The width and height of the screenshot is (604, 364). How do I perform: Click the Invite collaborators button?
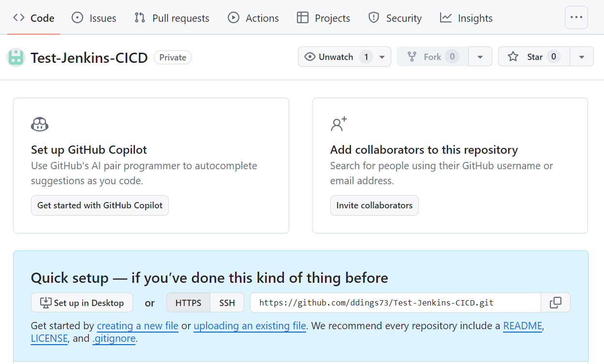coord(374,205)
